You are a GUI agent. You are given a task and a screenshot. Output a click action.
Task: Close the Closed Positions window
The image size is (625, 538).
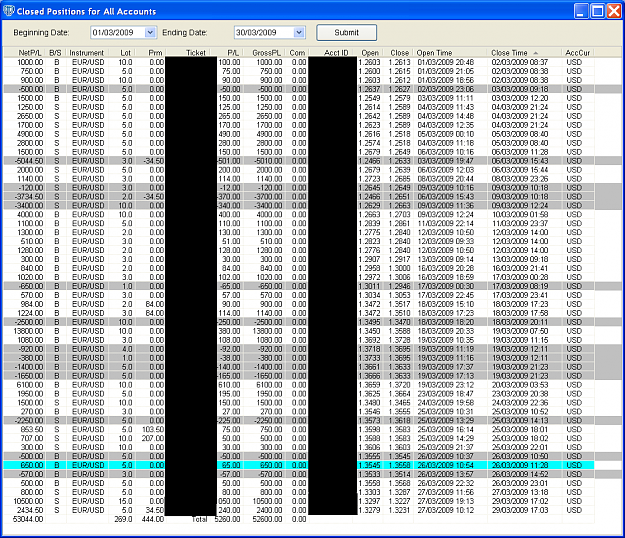[x=613, y=11]
